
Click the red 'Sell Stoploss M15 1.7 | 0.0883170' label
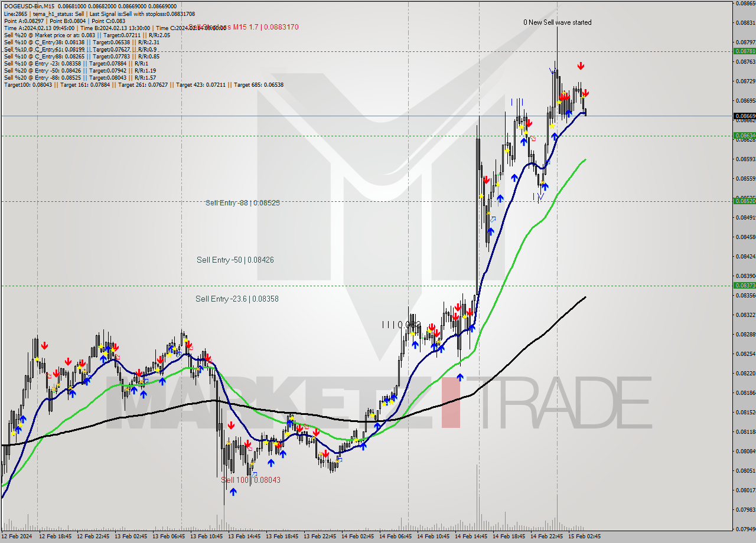[x=243, y=27]
